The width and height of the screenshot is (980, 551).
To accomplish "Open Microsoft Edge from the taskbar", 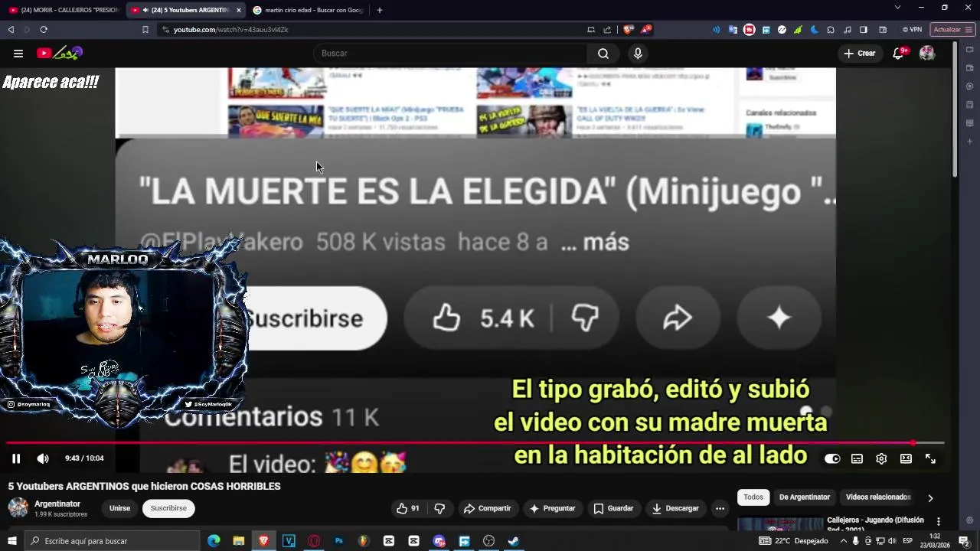I will click(x=214, y=541).
